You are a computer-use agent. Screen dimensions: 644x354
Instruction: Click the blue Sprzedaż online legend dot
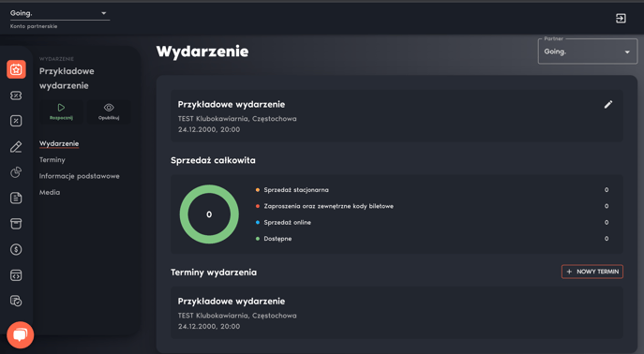[x=258, y=222]
